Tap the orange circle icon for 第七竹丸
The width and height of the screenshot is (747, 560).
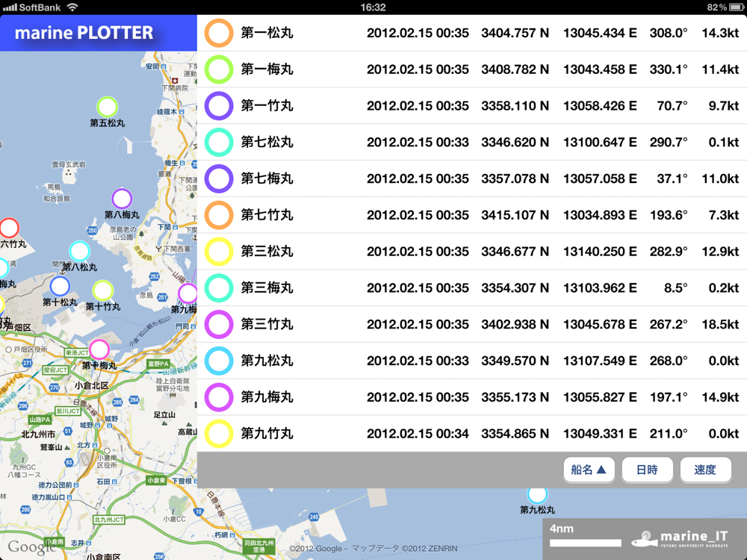219,215
